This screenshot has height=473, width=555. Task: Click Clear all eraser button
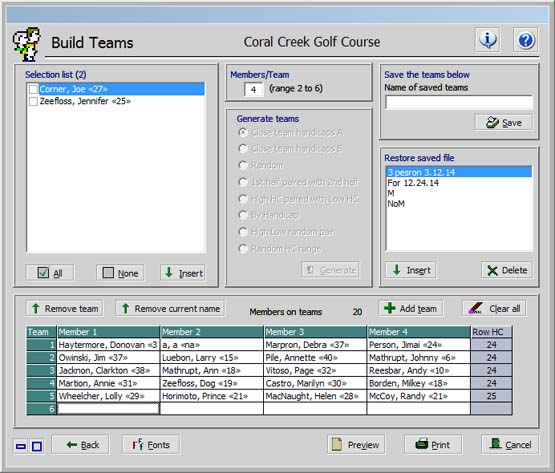point(494,308)
